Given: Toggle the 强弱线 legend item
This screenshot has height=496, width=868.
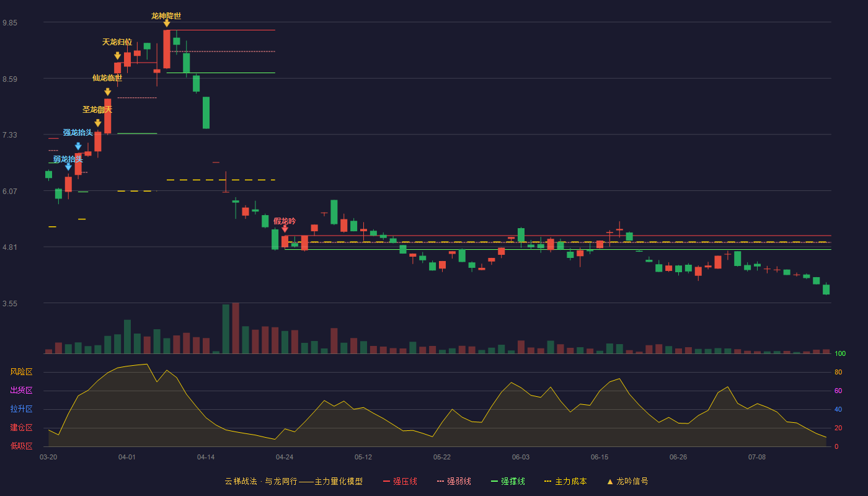Looking at the screenshot, I should (454, 481).
